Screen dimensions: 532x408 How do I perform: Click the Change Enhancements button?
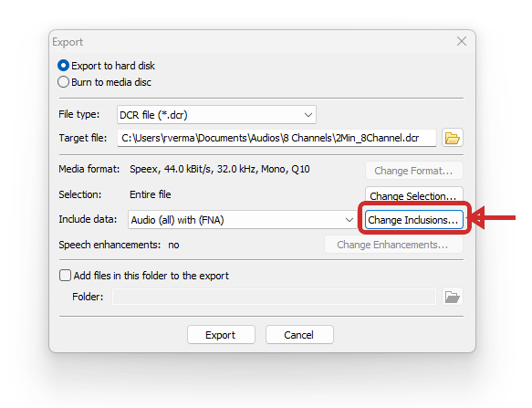point(393,245)
